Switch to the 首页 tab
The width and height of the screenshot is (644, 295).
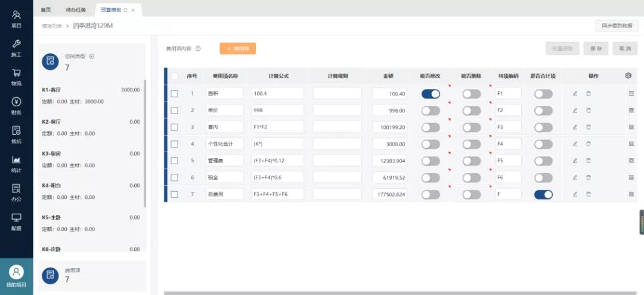[x=45, y=10]
